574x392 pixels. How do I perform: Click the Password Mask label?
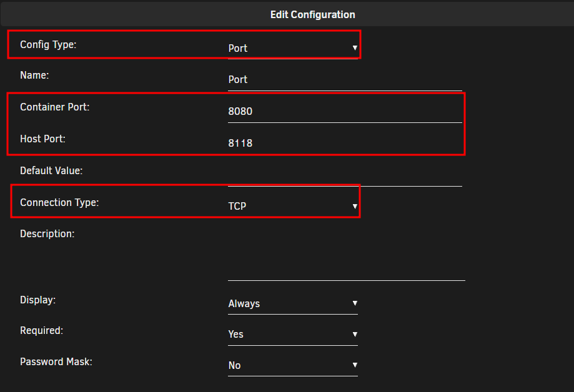(56, 361)
